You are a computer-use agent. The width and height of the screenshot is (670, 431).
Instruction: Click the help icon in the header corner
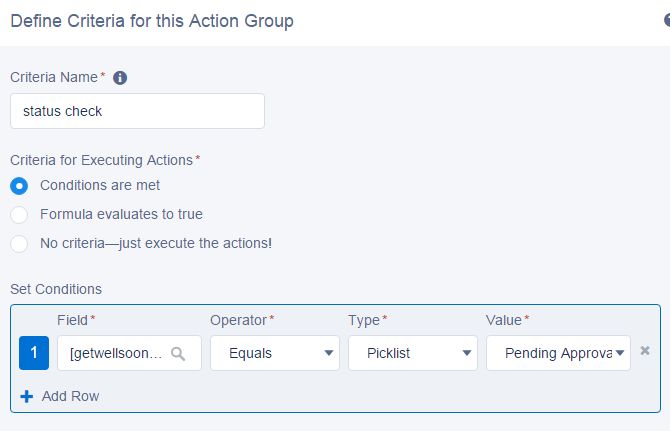[x=666, y=20]
